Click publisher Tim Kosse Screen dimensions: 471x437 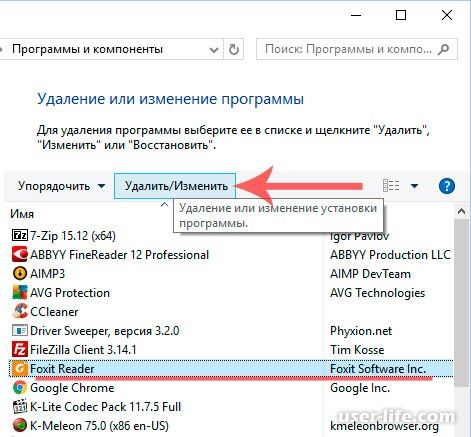(357, 350)
